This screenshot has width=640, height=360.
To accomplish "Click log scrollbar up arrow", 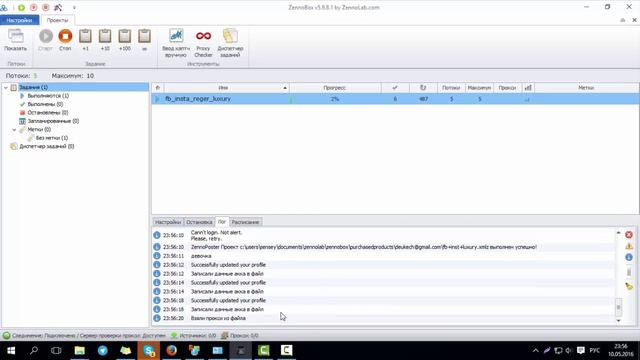I will pos(618,233).
